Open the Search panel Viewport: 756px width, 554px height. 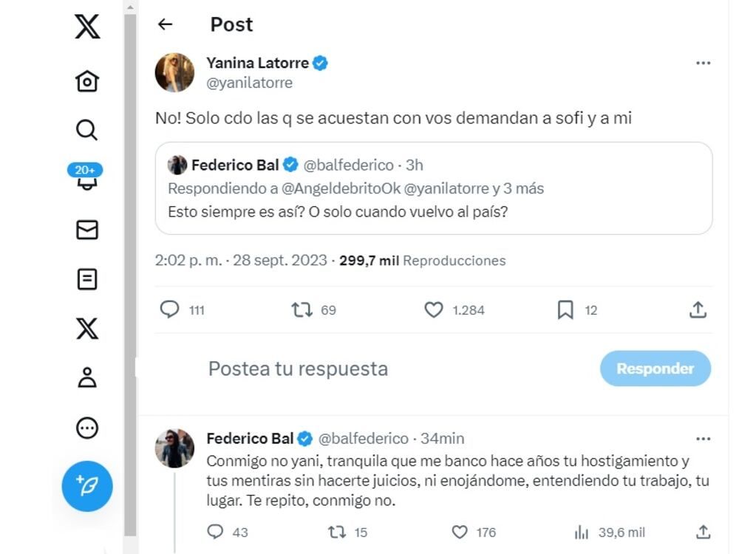click(87, 130)
